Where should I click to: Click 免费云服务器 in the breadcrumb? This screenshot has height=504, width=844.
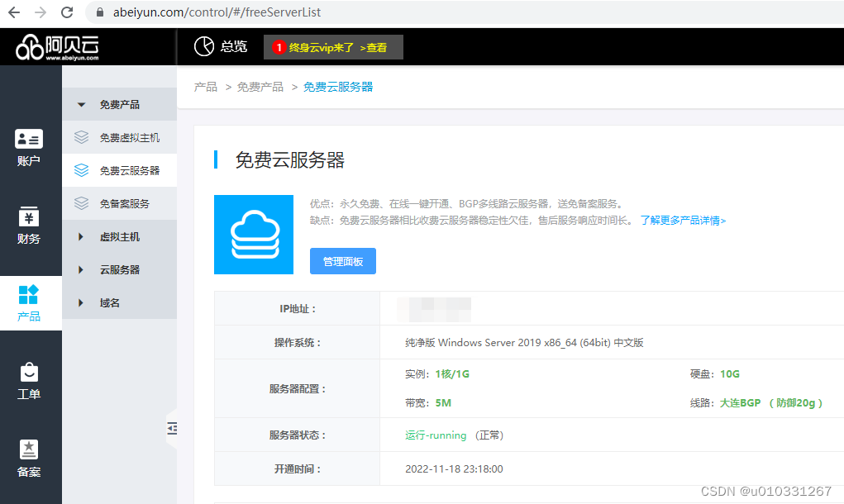pyautogui.click(x=338, y=87)
